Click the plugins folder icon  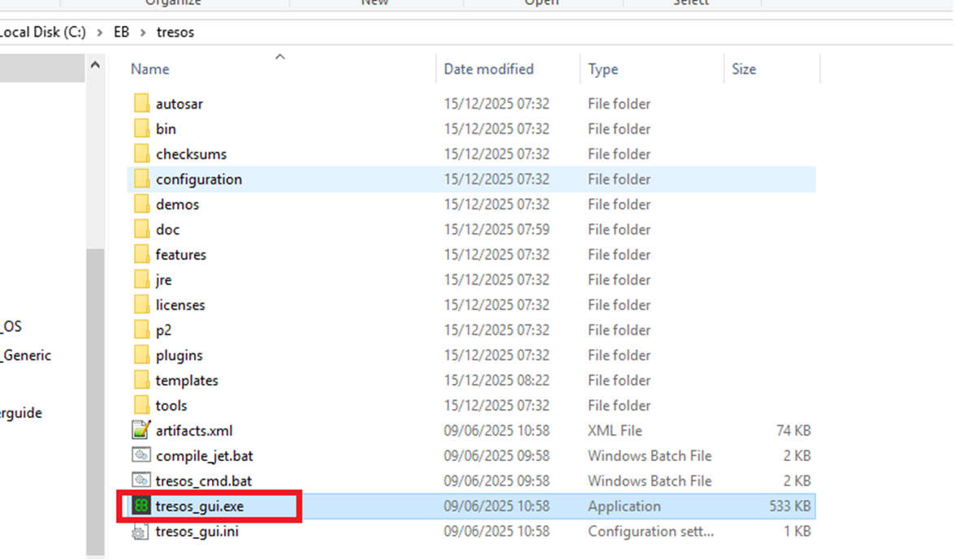tap(141, 355)
